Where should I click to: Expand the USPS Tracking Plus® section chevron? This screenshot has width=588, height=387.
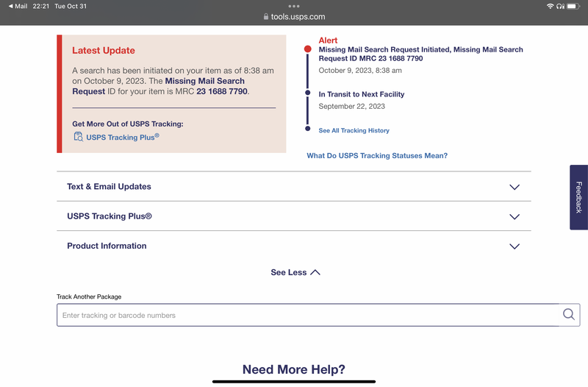[x=514, y=217]
